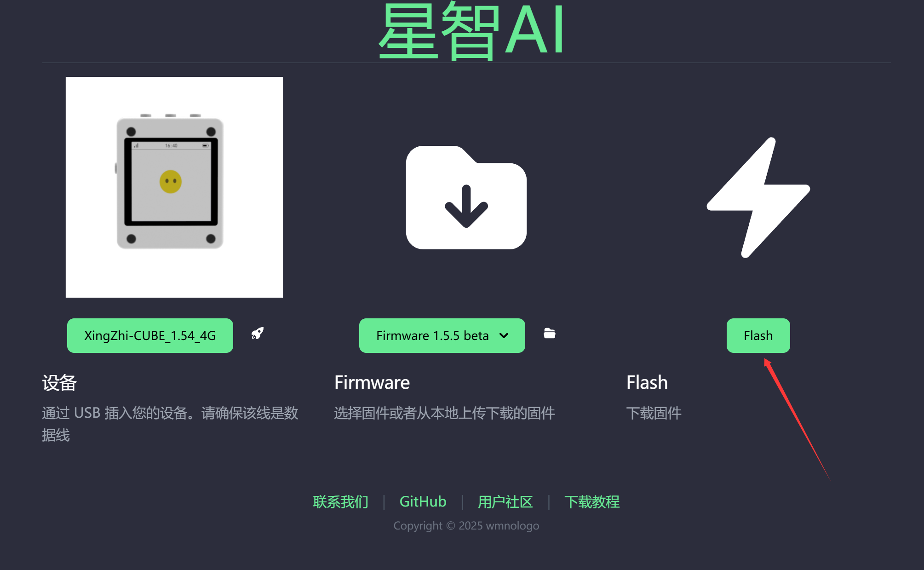The image size is (924, 570).
Task: Open the 用户社区 link
Action: click(505, 501)
